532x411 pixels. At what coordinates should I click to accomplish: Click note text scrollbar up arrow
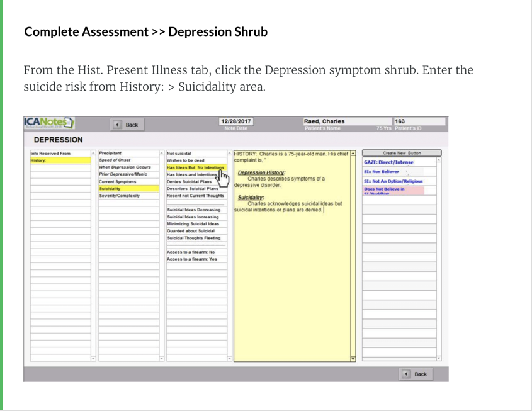point(353,153)
